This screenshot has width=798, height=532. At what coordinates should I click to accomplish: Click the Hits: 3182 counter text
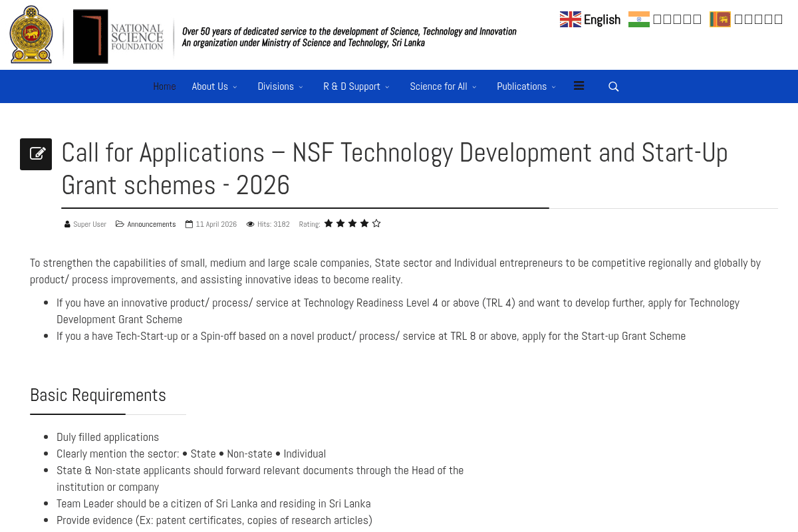pos(273,224)
